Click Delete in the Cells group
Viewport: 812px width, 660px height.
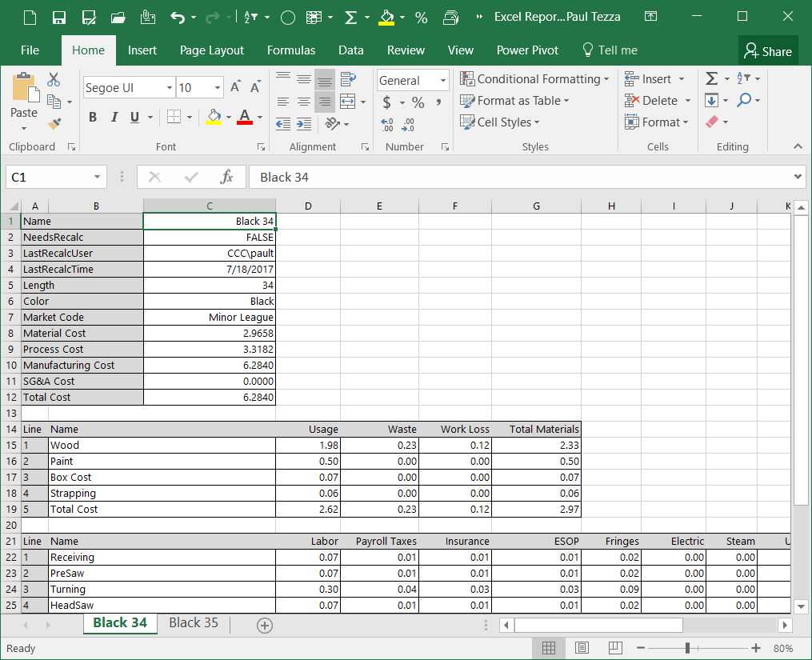[658, 101]
